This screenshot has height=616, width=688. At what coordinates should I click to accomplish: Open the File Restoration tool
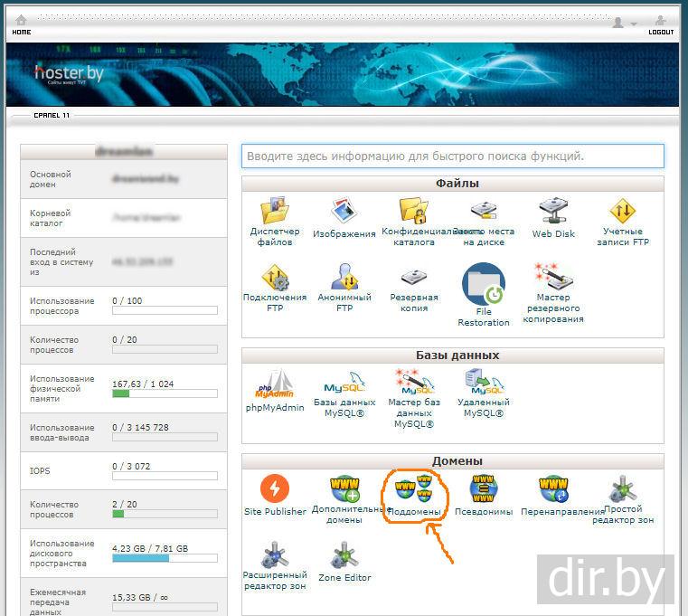pos(484,295)
